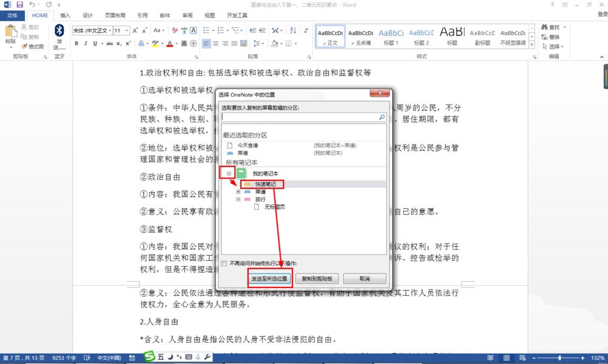Switch to Print Layout view in status bar
This screenshot has width=608, height=364.
[x=506, y=358]
